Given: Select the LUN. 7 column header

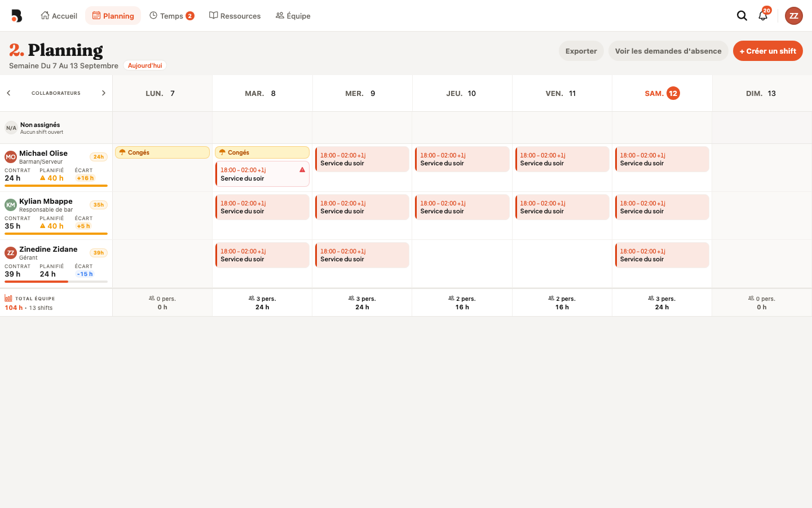Looking at the screenshot, I should [162, 93].
